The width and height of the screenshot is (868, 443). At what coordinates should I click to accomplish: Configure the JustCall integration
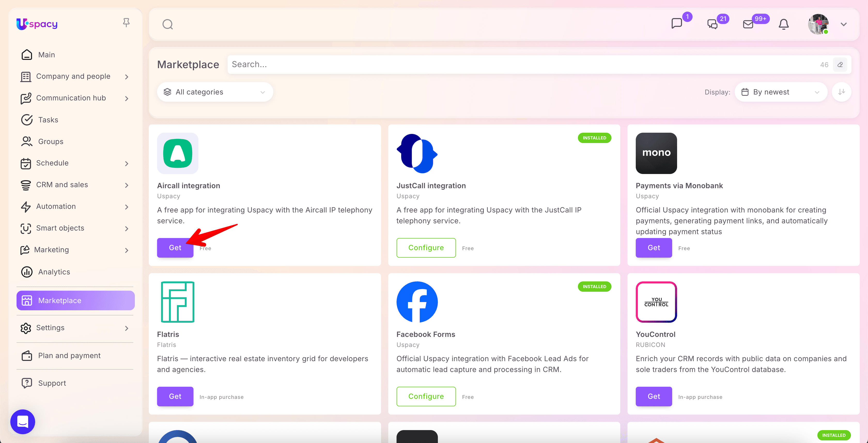pos(426,248)
